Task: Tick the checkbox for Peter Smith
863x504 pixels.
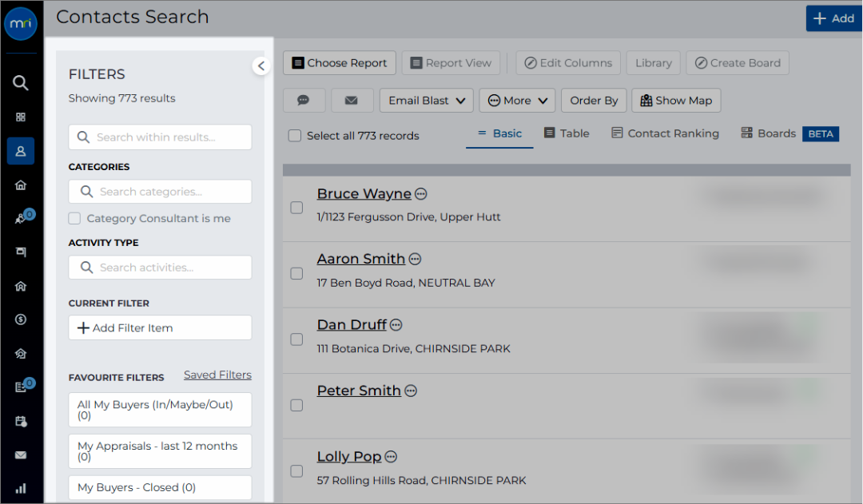Action: 296,406
